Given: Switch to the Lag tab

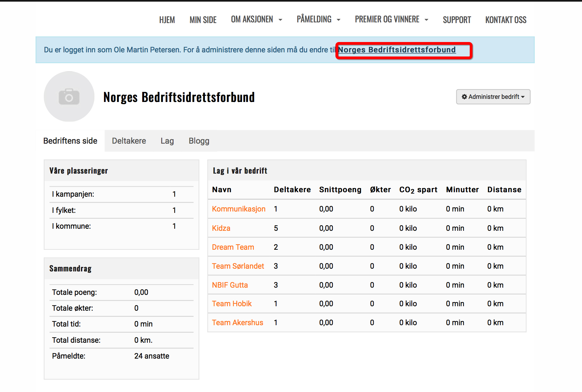Looking at the screenshot, I should click(x=167, y=141).
